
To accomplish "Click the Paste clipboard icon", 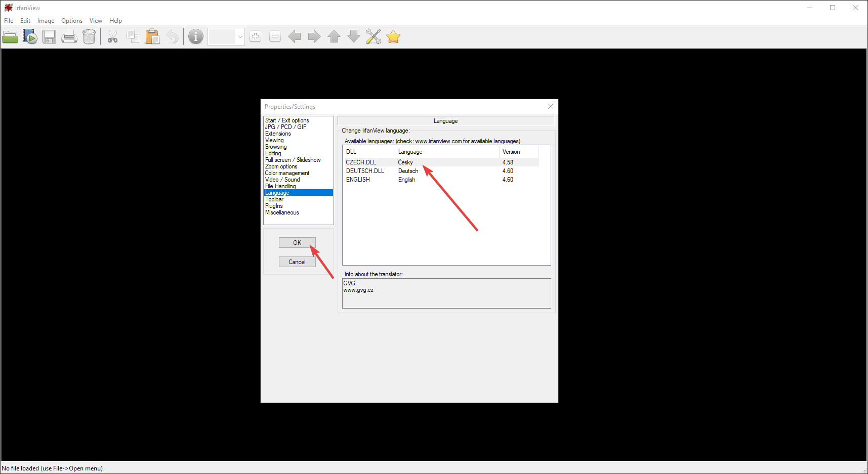I will pos(152,37).
